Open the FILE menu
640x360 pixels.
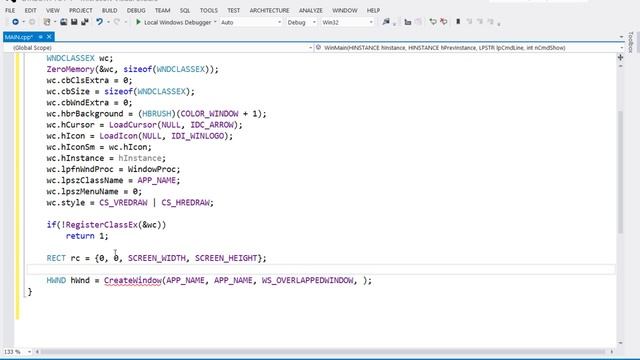coord(10,10)
